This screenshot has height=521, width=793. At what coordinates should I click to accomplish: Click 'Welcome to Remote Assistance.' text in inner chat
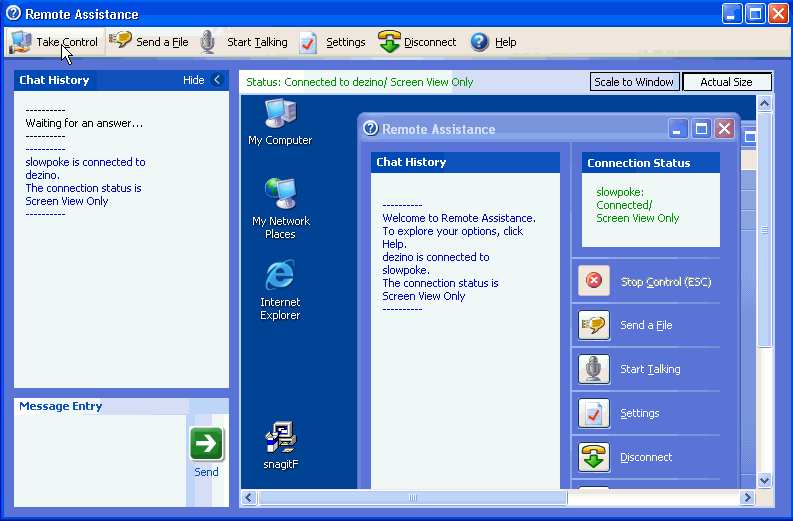pyautogui.click(x=459, y=218)
